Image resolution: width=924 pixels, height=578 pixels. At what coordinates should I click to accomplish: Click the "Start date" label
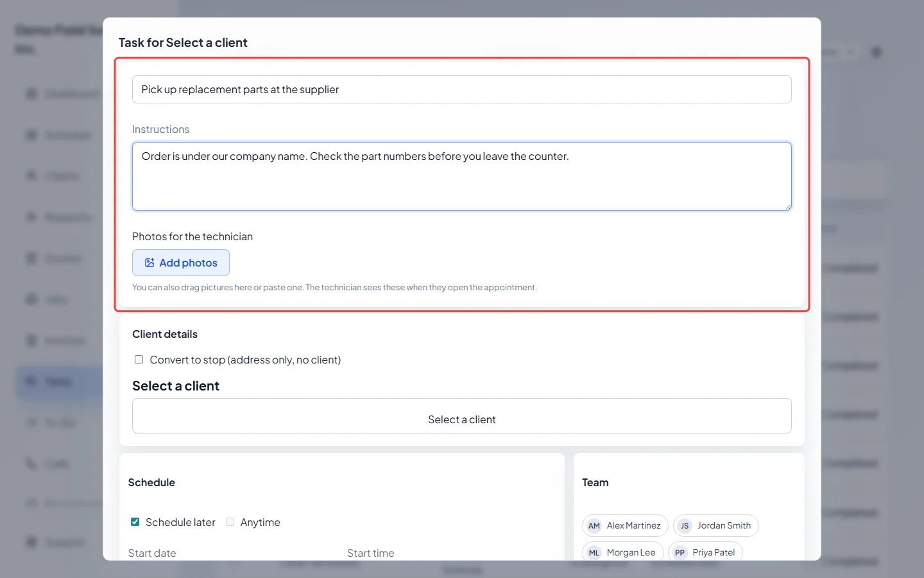152,553
